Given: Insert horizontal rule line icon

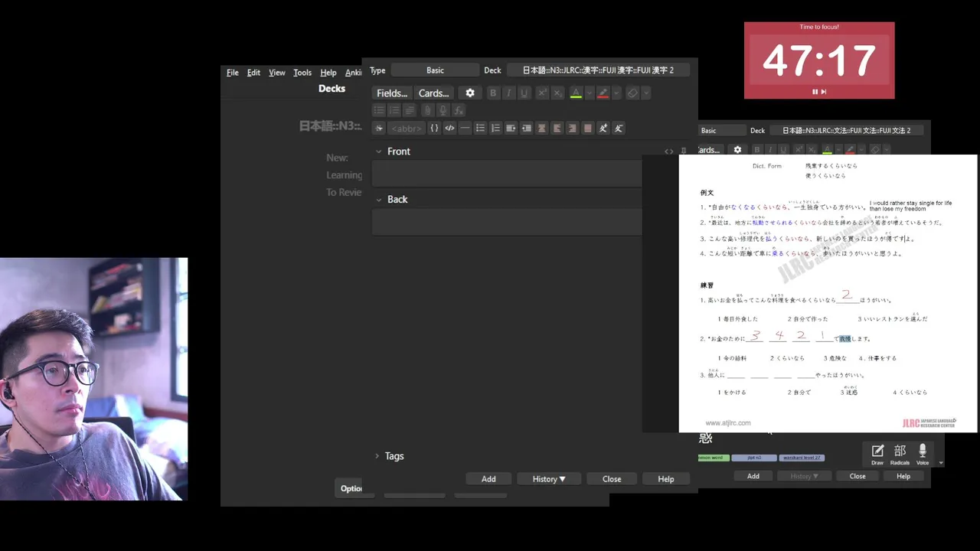Looking at the screenshot, I should [465, 128].
